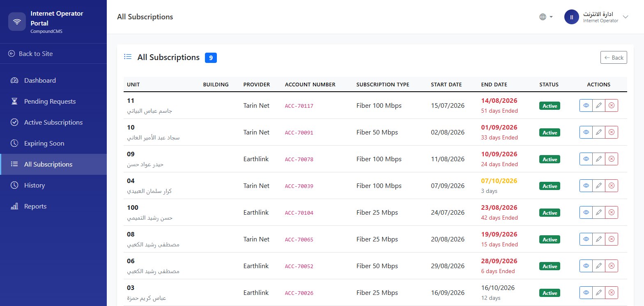This screenshot has width=644, height=306.
Task: Click the user avatar circle in header
Action: click(572, 17)
